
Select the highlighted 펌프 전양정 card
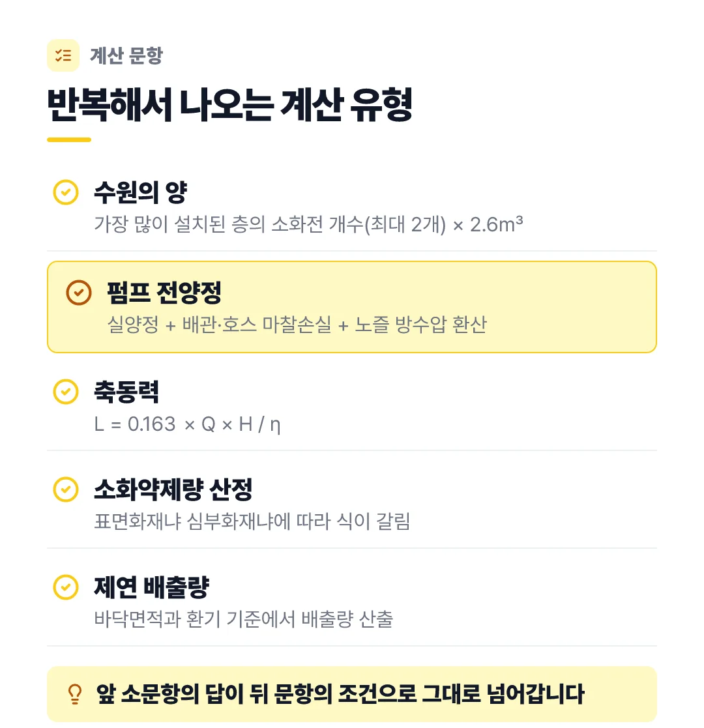352,307
